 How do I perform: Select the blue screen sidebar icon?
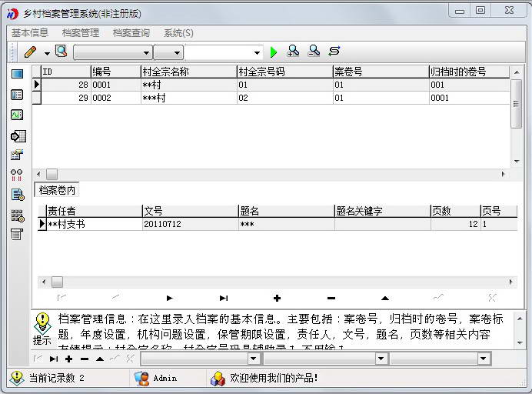tap(17, 74)
